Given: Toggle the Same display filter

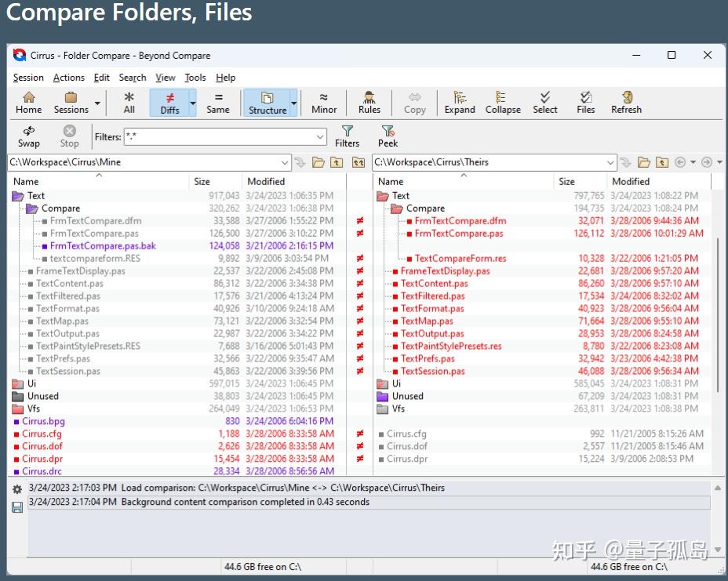Looking at the screenshot, I should click(x=218, y=103).
